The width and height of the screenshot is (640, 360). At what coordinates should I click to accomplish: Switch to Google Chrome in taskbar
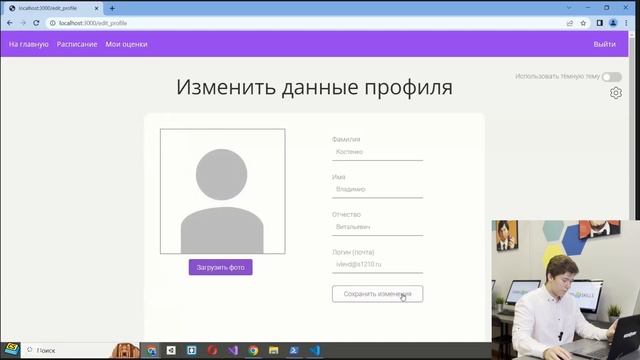253,350
